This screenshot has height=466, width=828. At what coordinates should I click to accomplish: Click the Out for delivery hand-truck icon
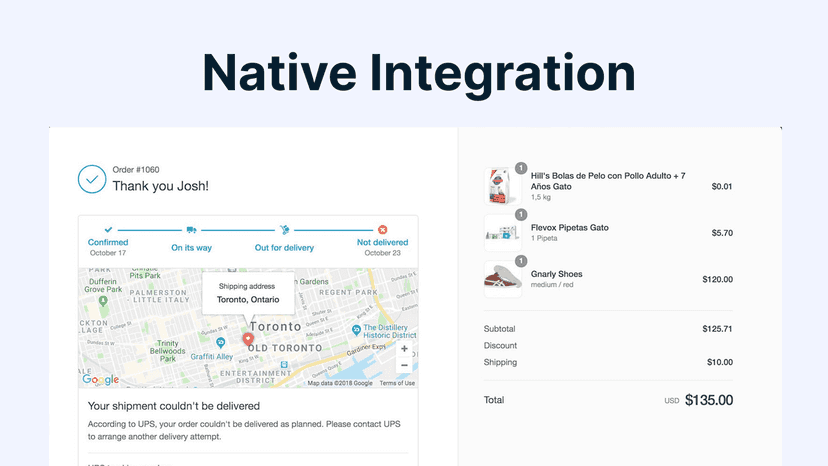point(285,230)
